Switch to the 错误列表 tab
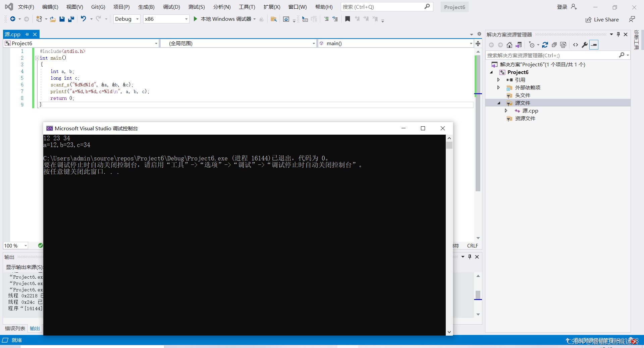 (15, 328)
